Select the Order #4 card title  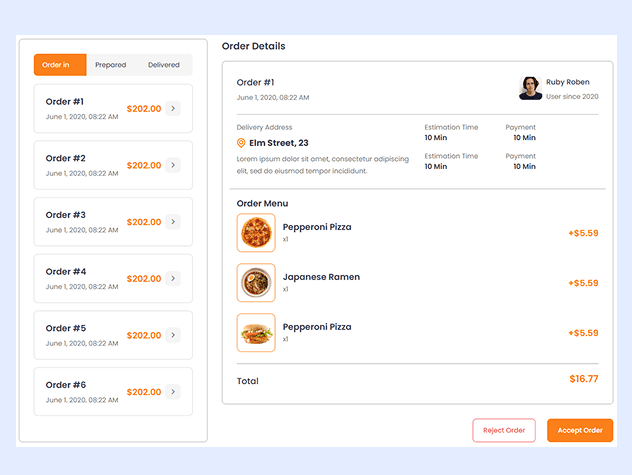coord(66,272)
